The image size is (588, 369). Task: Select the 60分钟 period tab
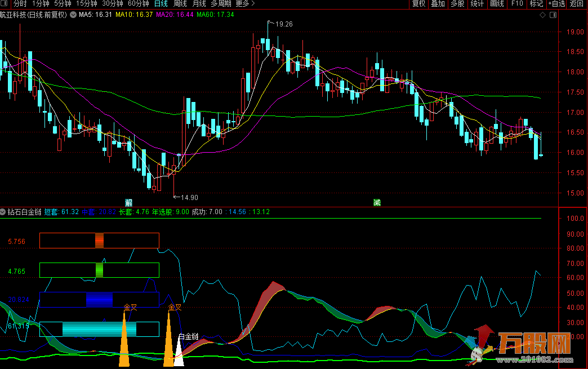pos(139,4)
